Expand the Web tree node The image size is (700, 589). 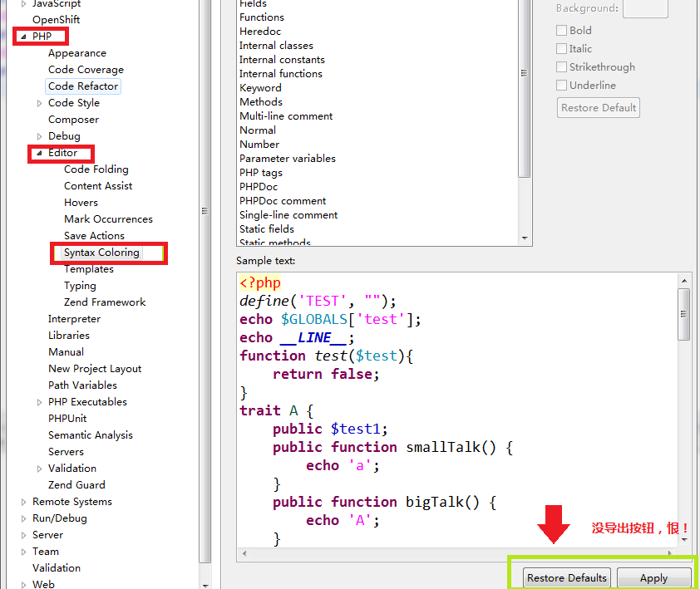(x=23, y=585)
